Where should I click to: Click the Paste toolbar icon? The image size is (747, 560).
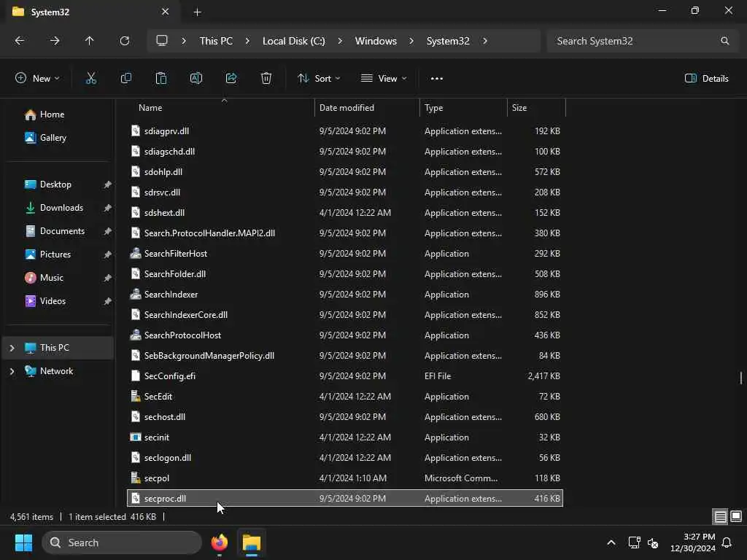(x=161, y=79)
